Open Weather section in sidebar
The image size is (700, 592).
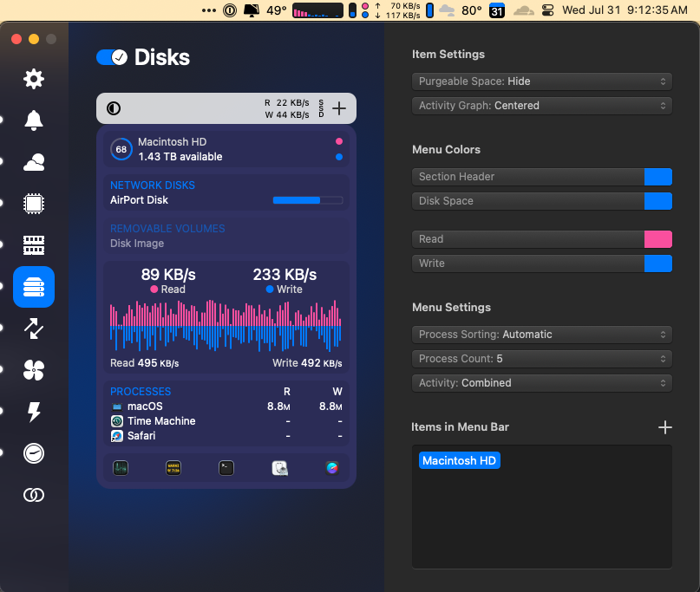pyautogui.click(x=34, y=162)
